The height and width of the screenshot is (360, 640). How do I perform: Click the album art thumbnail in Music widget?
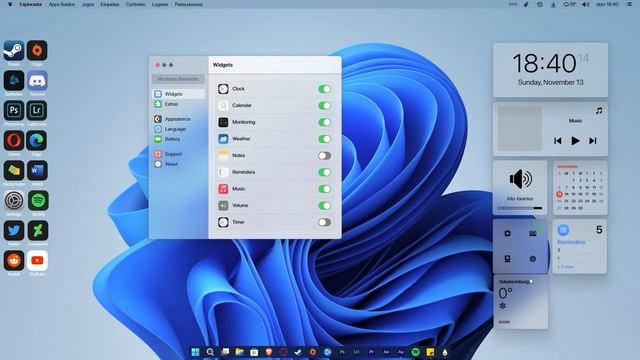click(520, 129)
